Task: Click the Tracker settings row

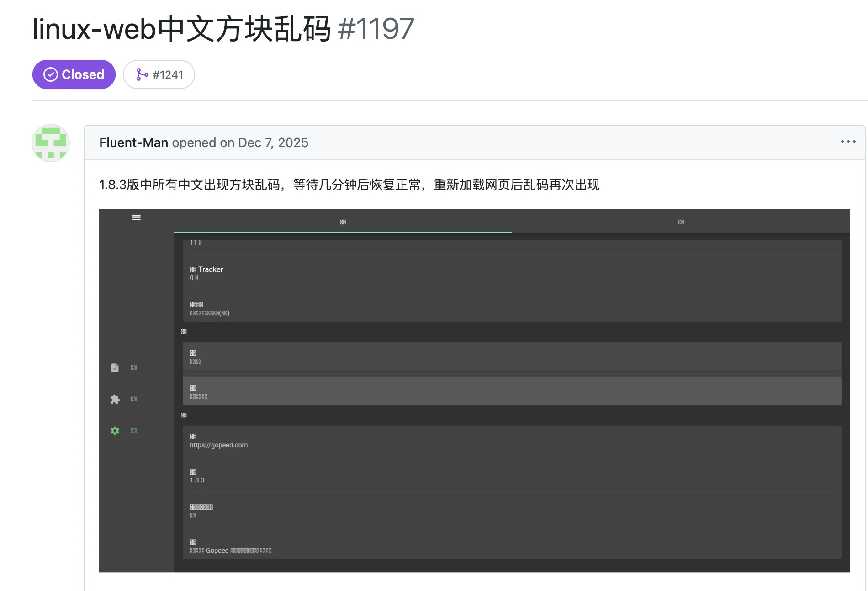Action: 512,273
